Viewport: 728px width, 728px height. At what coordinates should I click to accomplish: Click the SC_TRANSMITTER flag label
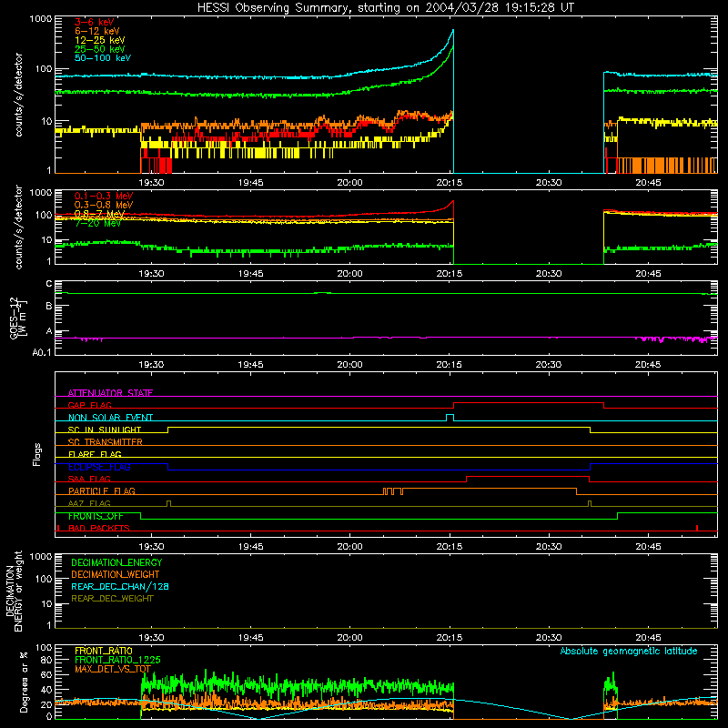[105, 441]
